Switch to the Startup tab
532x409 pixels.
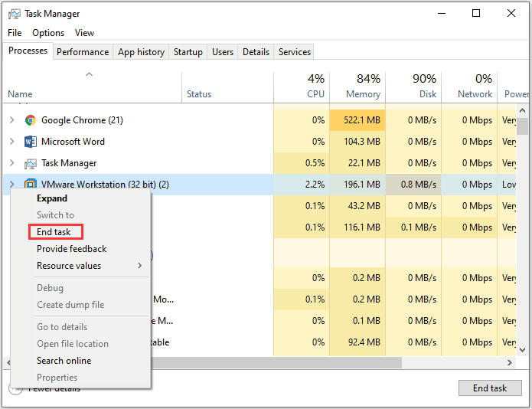point(188,52)
